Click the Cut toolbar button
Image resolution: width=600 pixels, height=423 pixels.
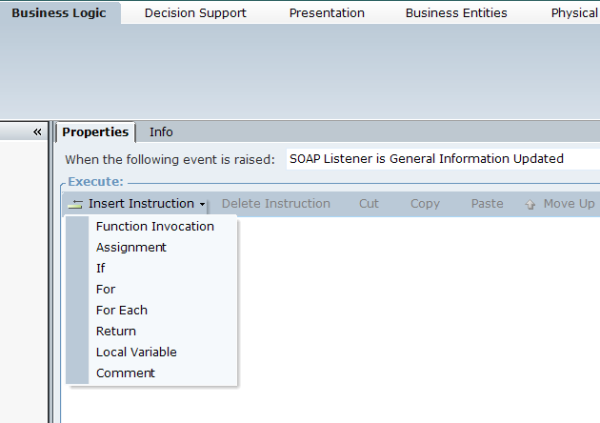[x=369, y=204]
